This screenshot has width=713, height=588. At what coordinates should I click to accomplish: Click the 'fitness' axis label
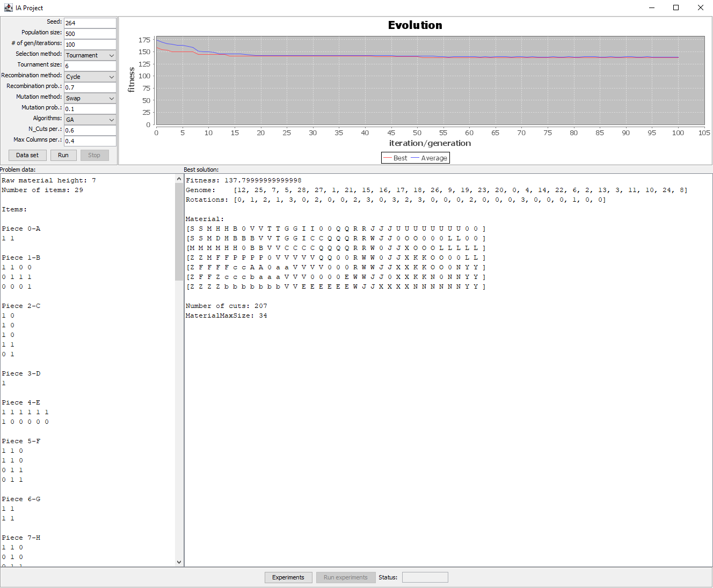tap(131, 80)
